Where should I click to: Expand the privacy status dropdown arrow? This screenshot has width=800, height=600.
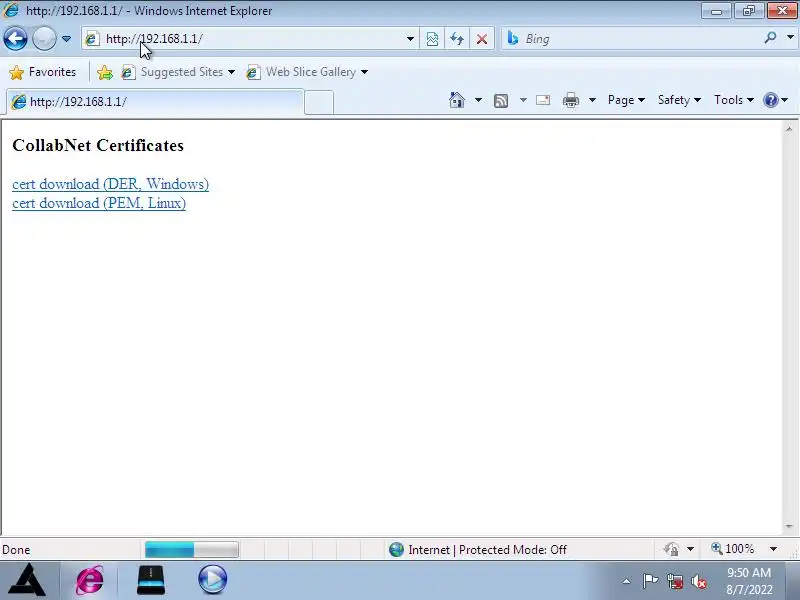point(690,549)
